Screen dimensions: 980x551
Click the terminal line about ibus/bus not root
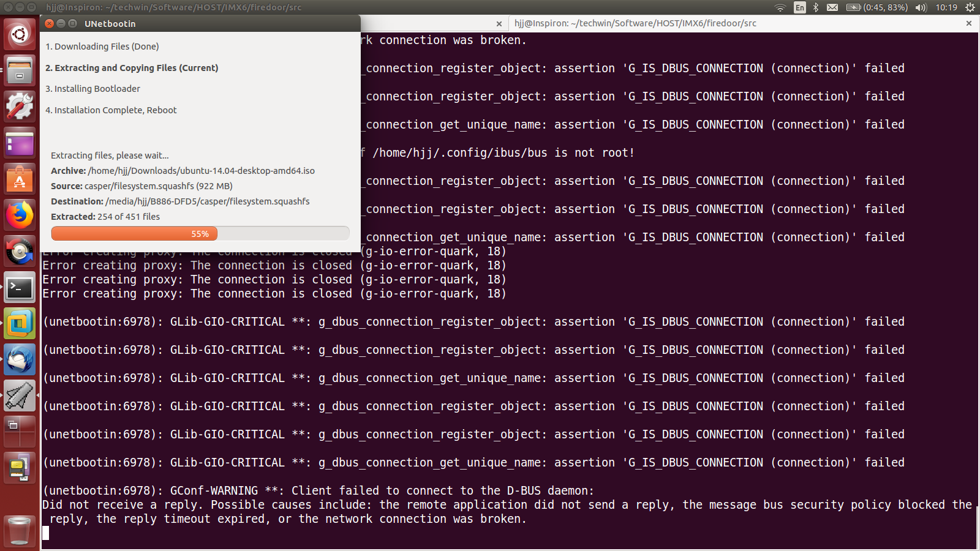[x=497, y=152]
